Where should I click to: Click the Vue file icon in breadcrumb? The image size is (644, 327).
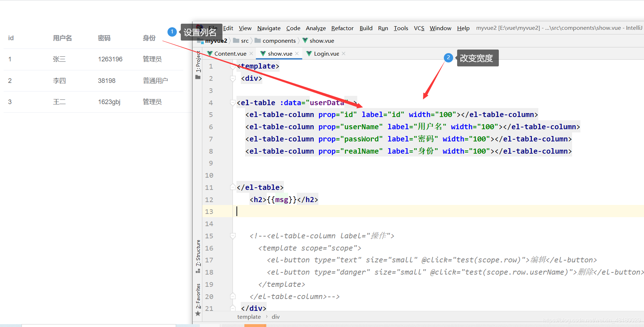[x=305, y=41]
